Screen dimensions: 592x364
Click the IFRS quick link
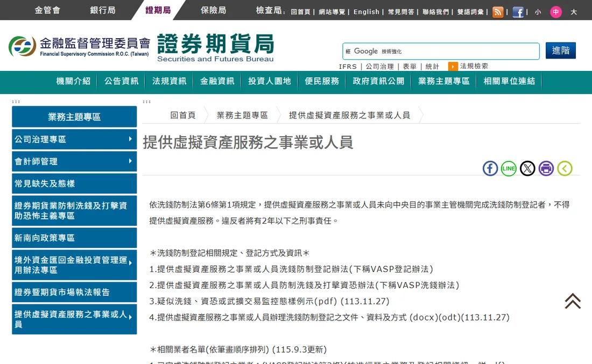tap(347, 67)
